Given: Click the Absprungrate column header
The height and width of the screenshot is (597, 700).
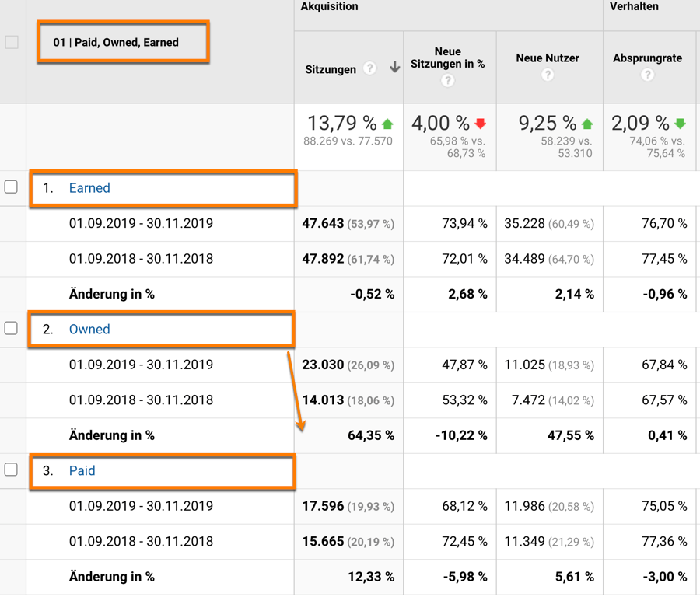Looking at the screenshot, I should pyautogui.click(x=647, y=58).
